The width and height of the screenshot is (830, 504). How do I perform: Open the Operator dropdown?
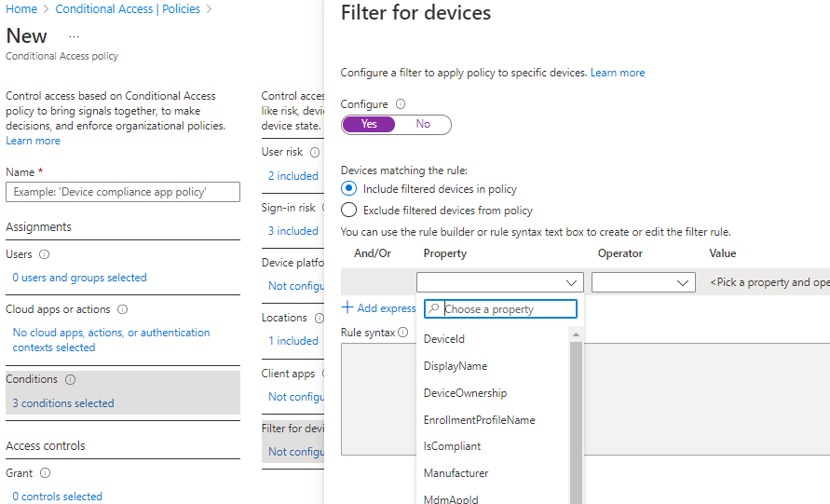(x=643, y=282)
